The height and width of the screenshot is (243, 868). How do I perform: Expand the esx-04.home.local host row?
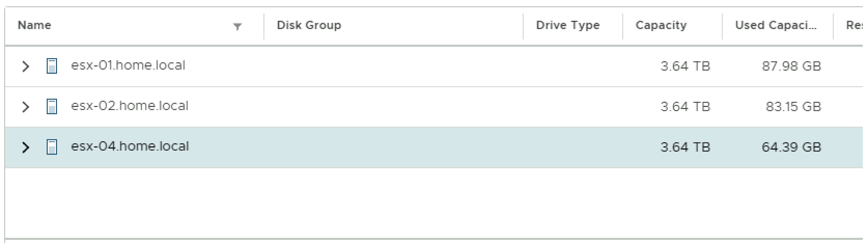25,147
